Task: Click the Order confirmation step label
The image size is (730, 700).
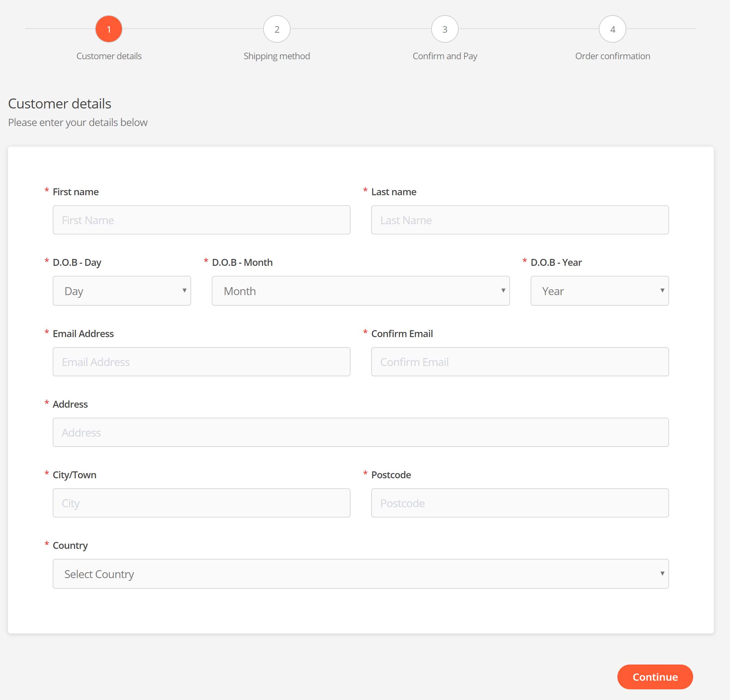Action: click(x=612, y=56)
